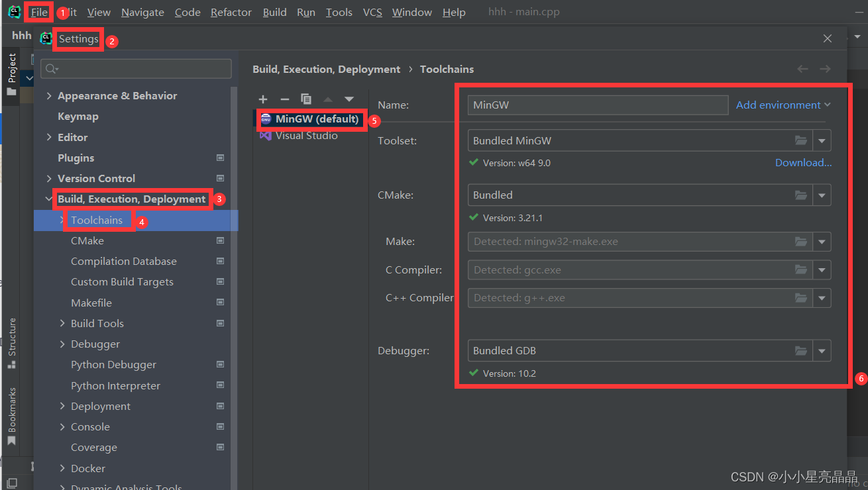Click project-level icon beside CMake

(220, 241)
